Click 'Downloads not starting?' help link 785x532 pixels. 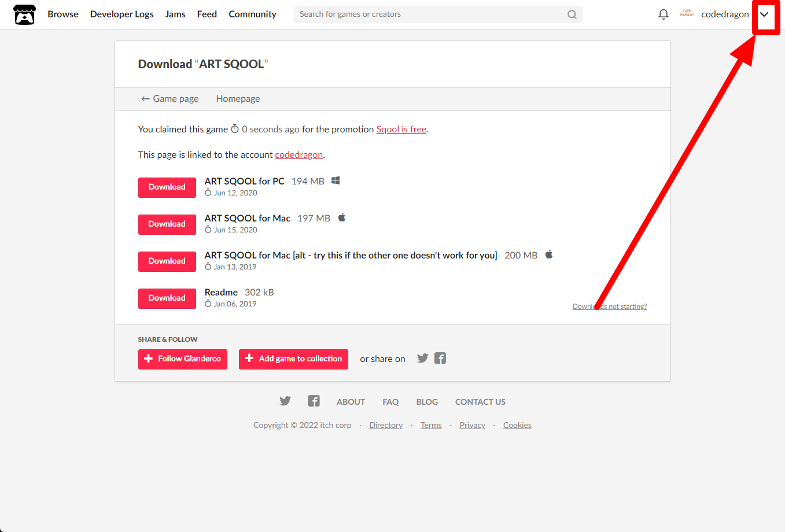(x=610, y=306)
